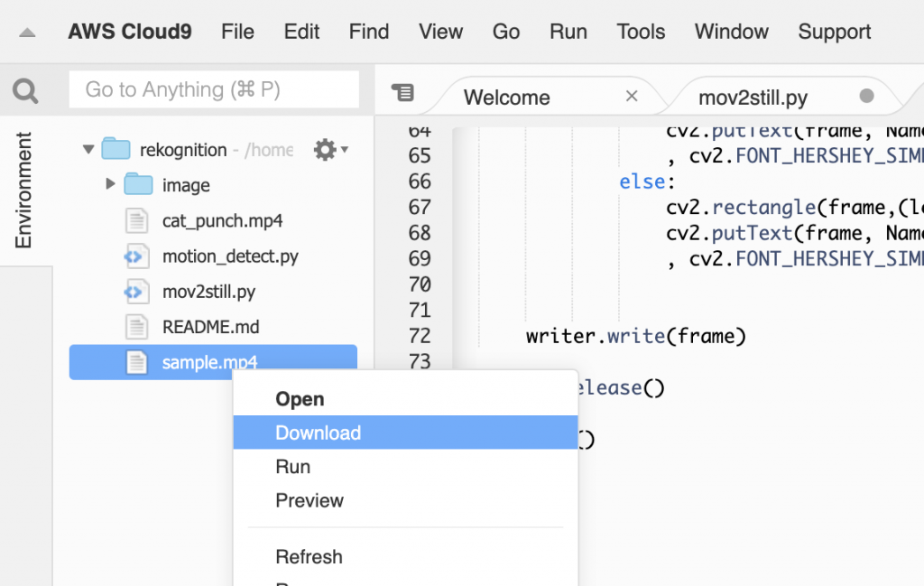Click the mov2still.py code file icon
Image resolution: width=924 pixels, height=586 pixels.
point(136,292)
